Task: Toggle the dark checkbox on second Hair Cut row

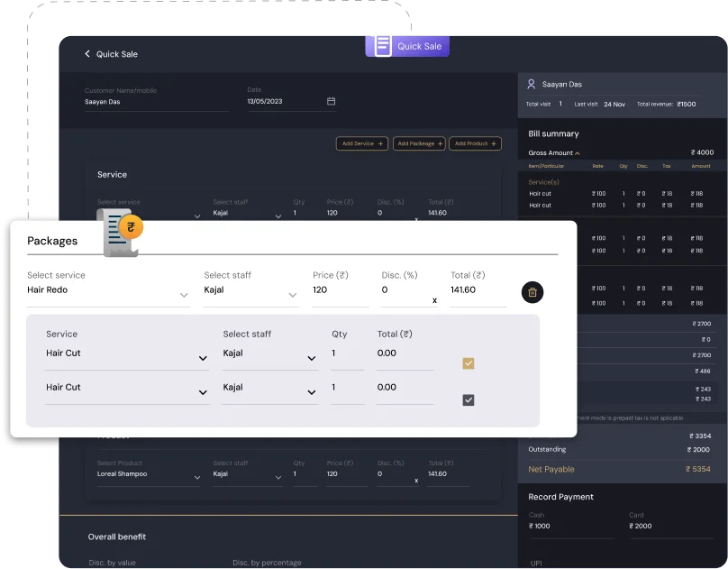Action: coord(468,399)
